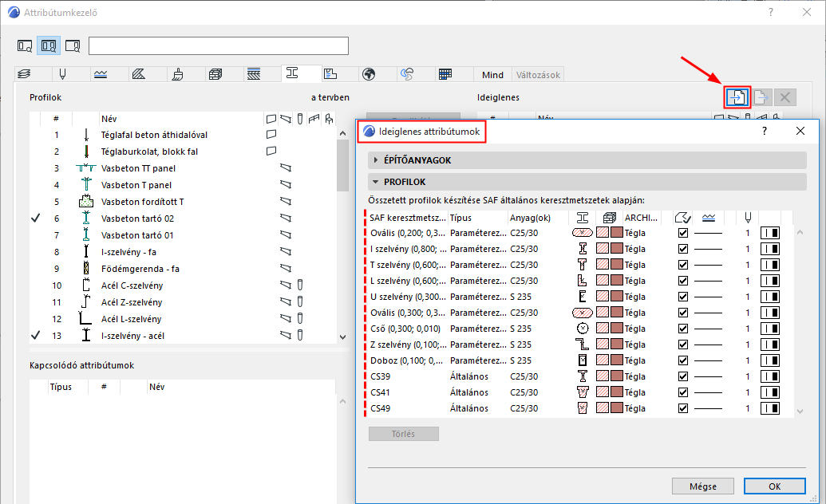
Task: Collapse the PROFILOK section
Action: click(x=376, y=182)
